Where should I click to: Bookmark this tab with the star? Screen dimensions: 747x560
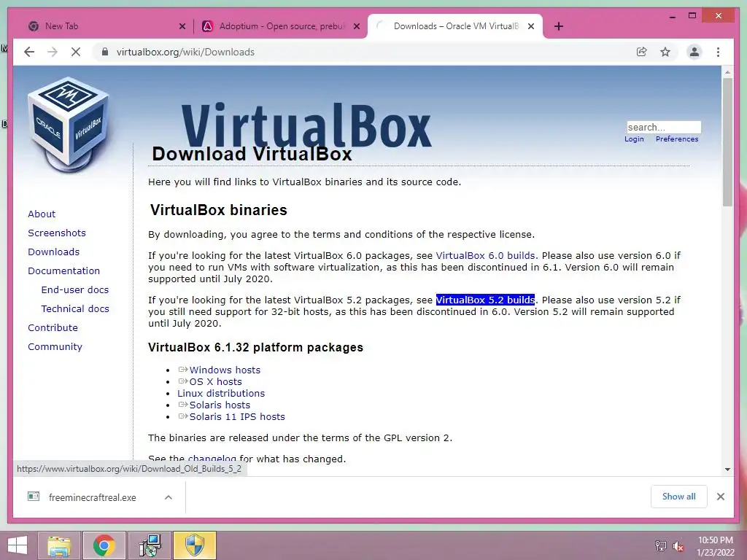coord(665,52)
